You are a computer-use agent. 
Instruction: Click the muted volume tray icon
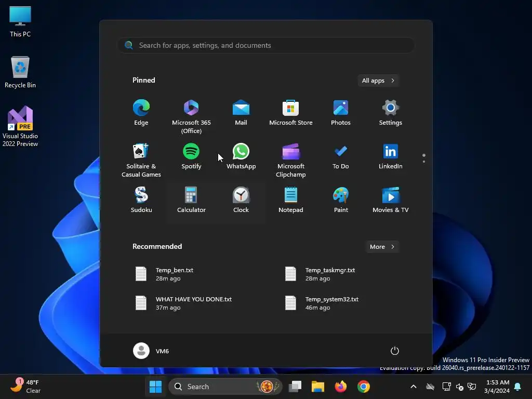coord(460,387)
